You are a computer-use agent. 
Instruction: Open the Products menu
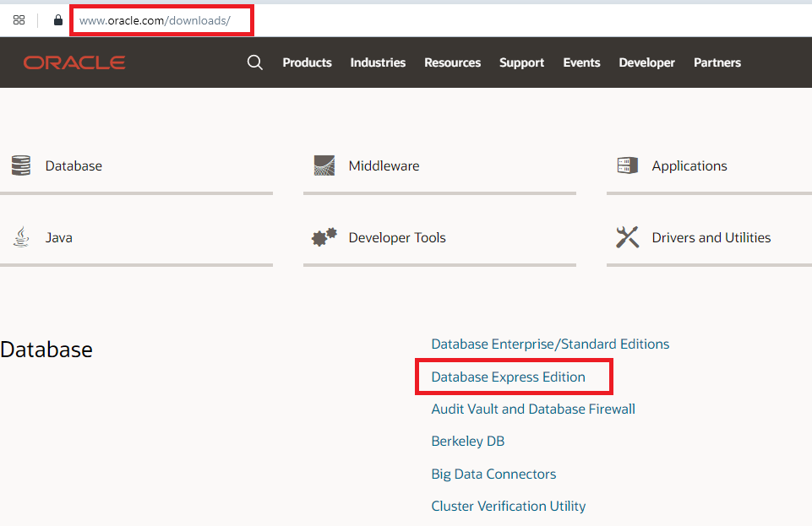307,62
